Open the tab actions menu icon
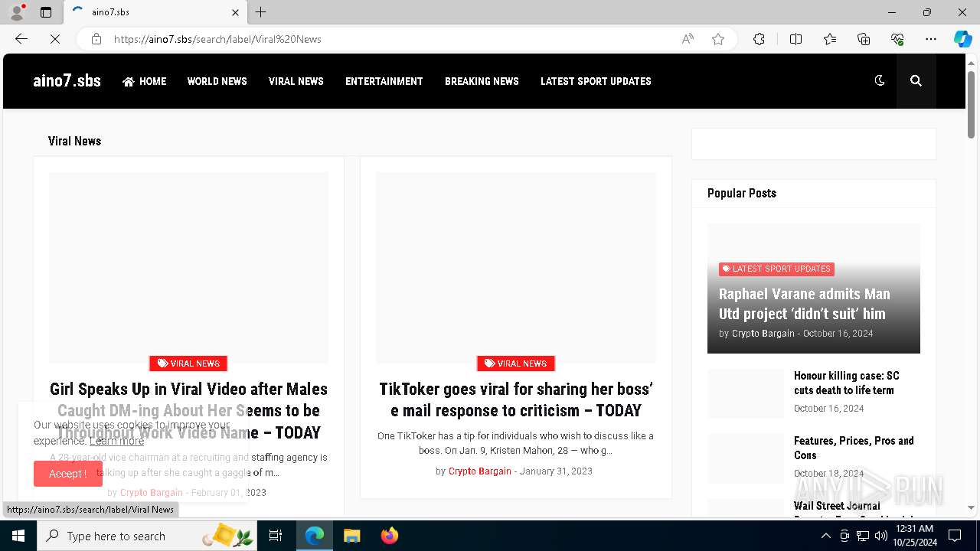 pos(46,12)
